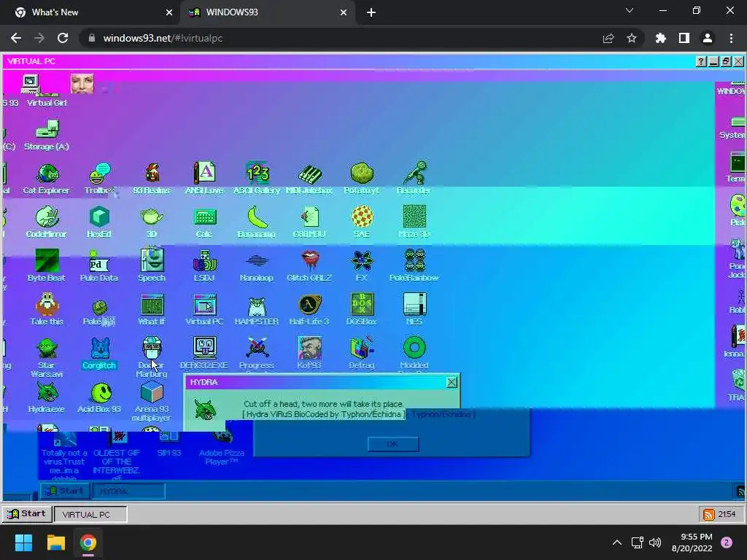Open CodeMirror icon

tap(47, 222)
